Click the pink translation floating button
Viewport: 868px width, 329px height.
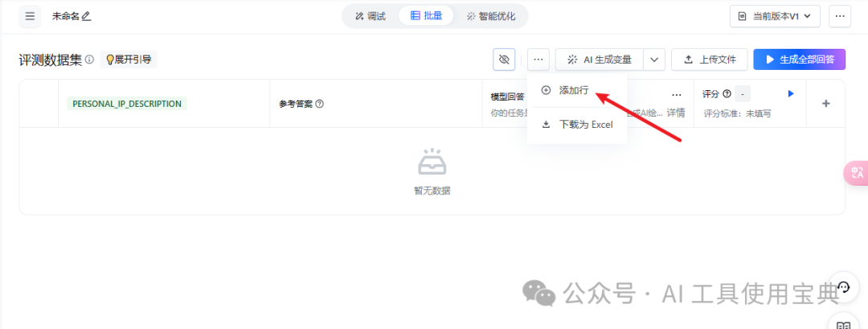click(857, 172)
